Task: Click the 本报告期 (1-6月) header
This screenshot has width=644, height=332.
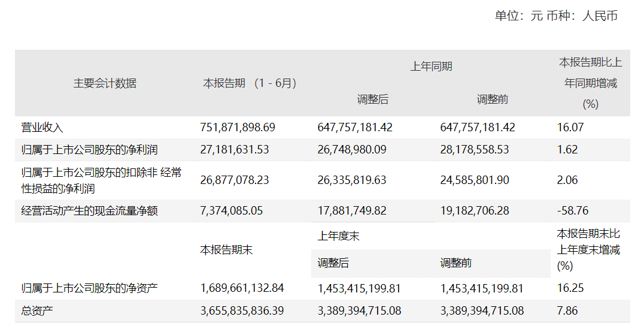Action: (x=250, y=83)
